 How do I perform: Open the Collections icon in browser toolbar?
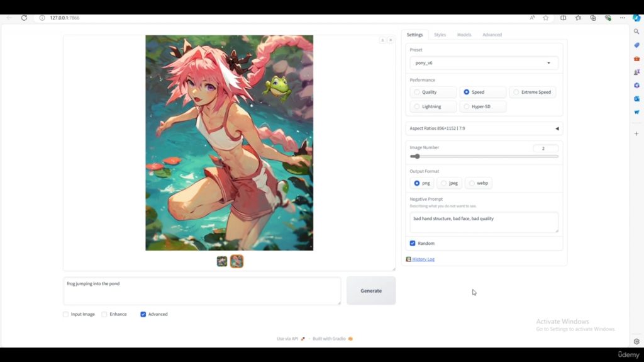point(593,18)
